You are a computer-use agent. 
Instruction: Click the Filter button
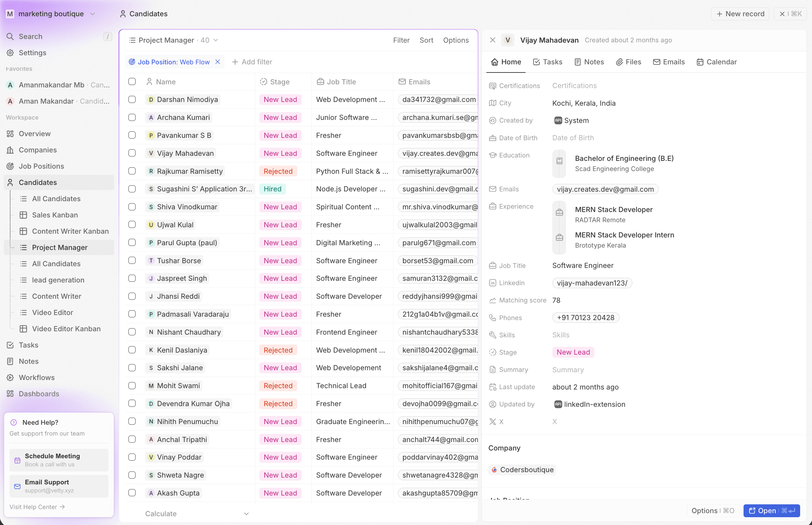(401, 40)
